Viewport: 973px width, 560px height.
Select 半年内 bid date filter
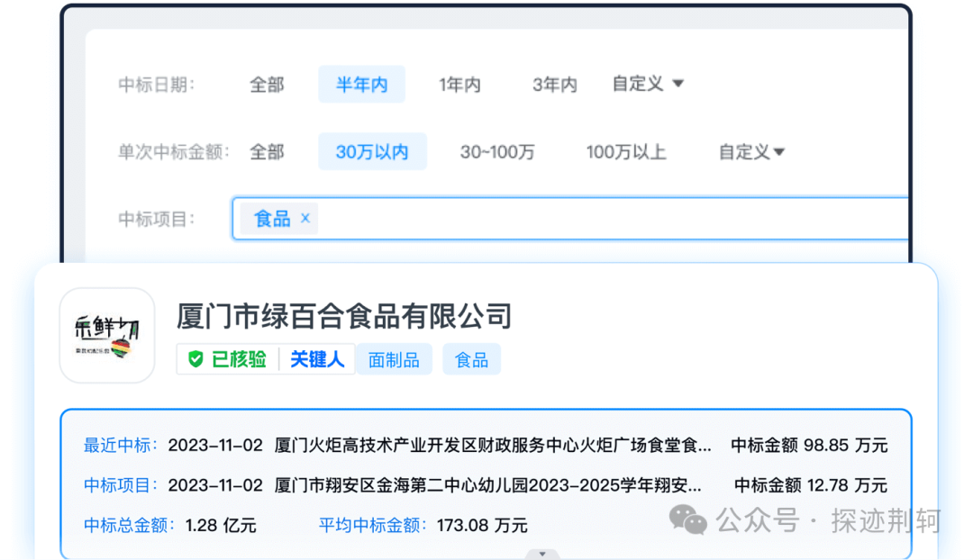coord(362,85)
